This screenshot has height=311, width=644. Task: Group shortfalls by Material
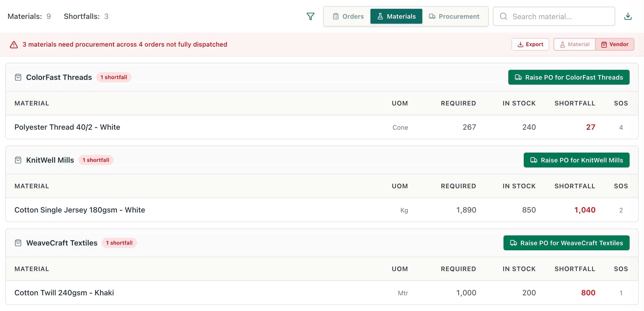(575, 44)
